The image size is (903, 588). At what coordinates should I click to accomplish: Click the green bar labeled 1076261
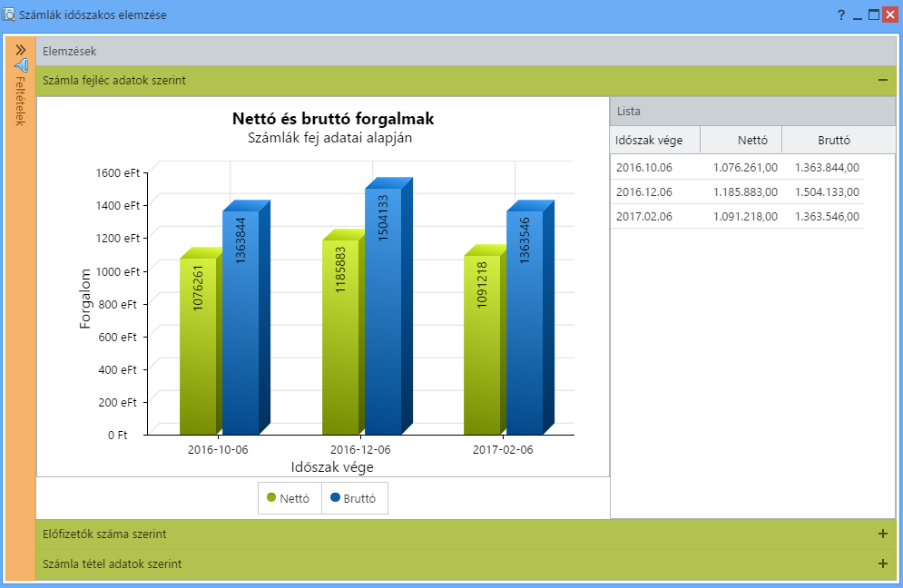click(198, 346)
